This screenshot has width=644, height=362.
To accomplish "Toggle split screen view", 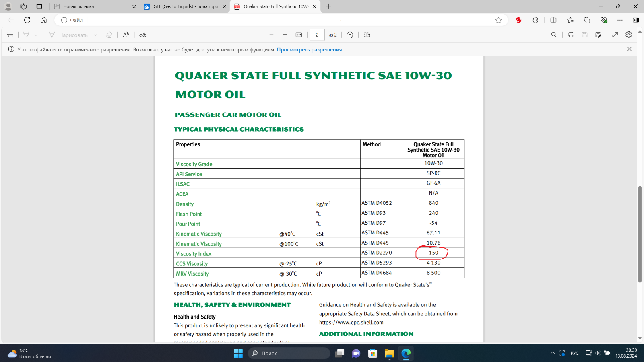I will [x=553, y=20].
